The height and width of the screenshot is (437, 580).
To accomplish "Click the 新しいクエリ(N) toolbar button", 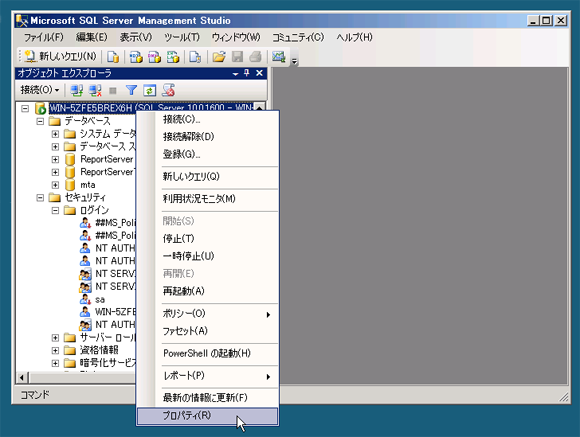I will (60, 56).
